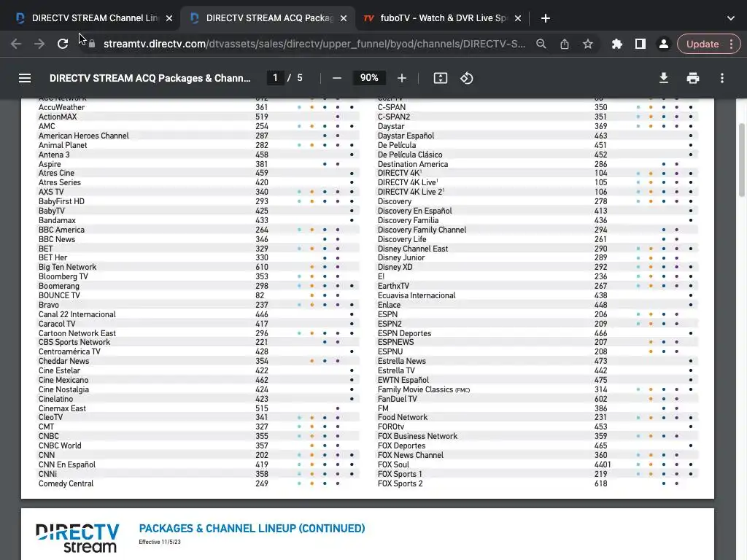
Task: Click the Packages & Channel Lineup (Continued) heading
Action: pyautogui.click(x=252, y=529)
